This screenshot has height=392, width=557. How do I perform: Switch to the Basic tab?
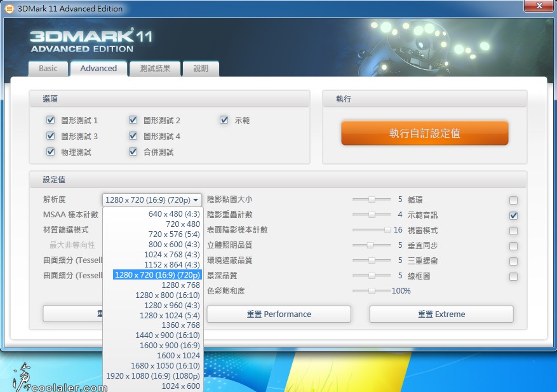coord(48,69)
